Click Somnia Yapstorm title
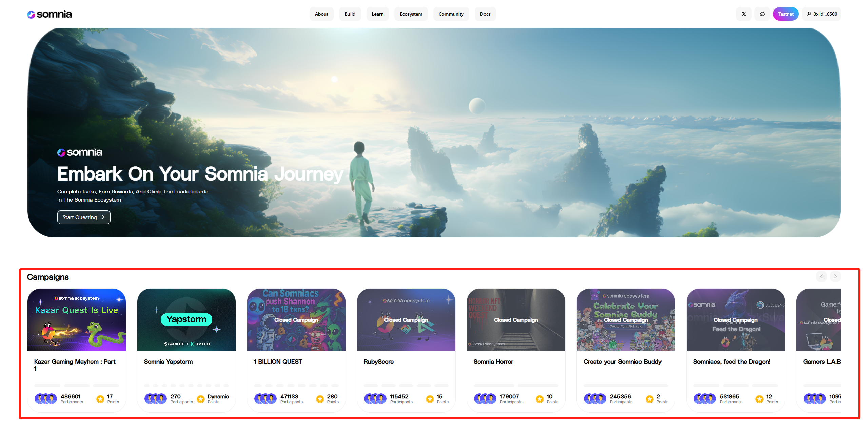868x442 pixels. coord(168,362)
